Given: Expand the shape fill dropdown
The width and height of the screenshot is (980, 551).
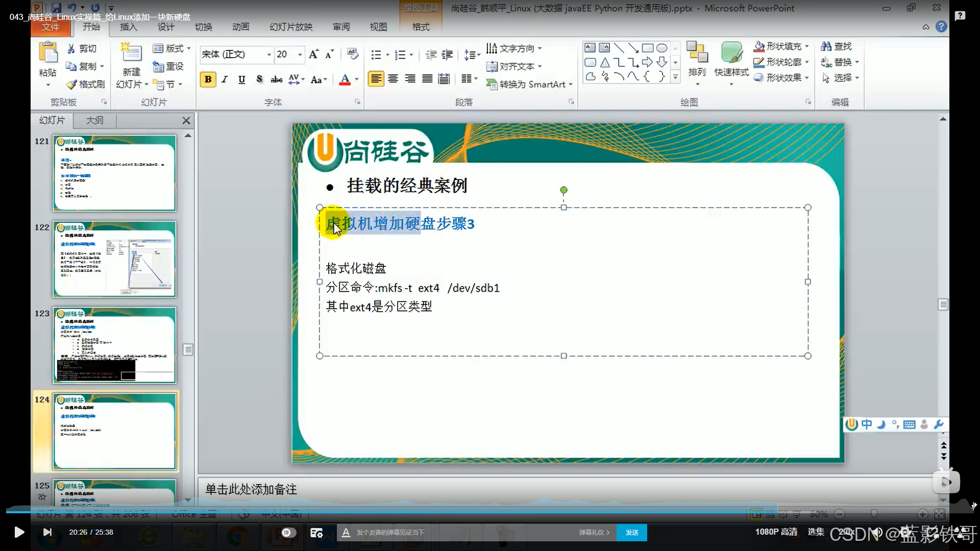Looking at the screenshot, I should tap(807, 46).
